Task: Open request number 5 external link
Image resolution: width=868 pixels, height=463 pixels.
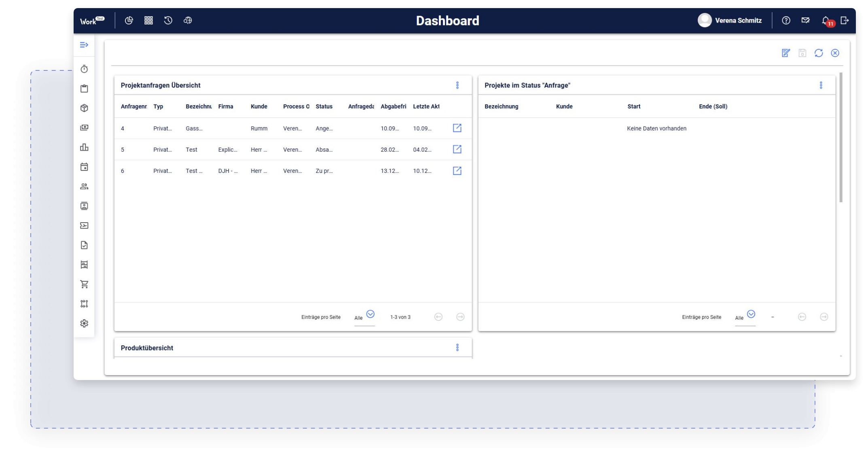Action: click(457, 149)
